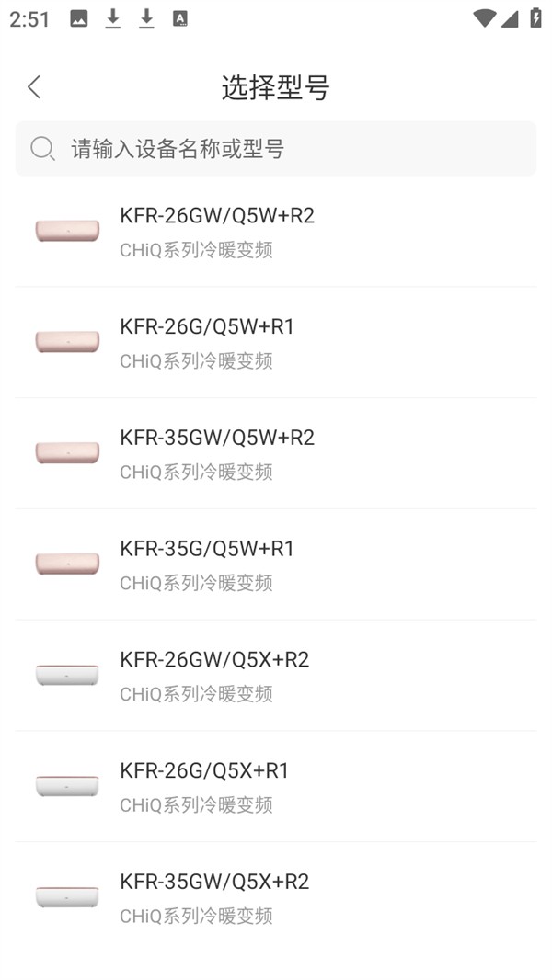Tap the thumbnail beside KFR-35GW/Q5X+R2
The image size is (552, 980).
point(66,895)
